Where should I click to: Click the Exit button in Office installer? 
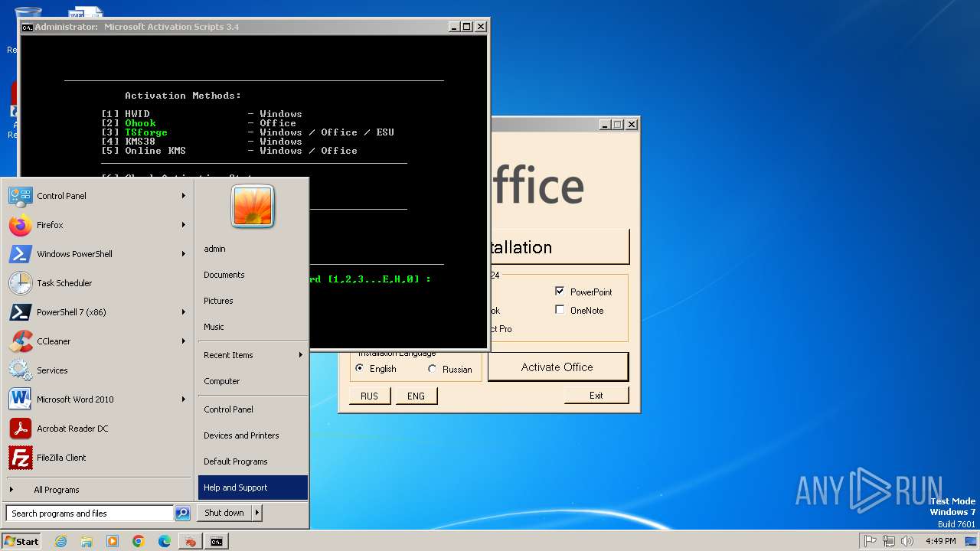click(x=596, y=396)
